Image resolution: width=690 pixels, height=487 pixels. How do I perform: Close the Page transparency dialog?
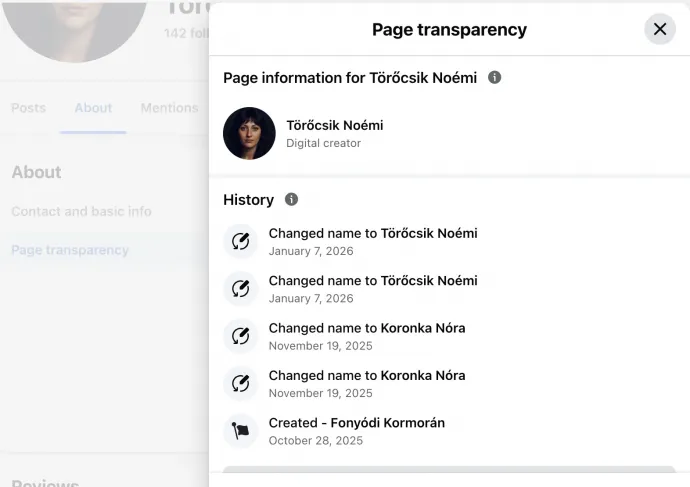[660, 29]
